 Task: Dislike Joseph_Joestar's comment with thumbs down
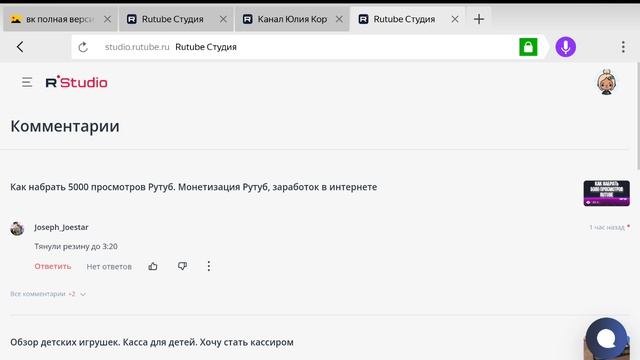[182, 266]
